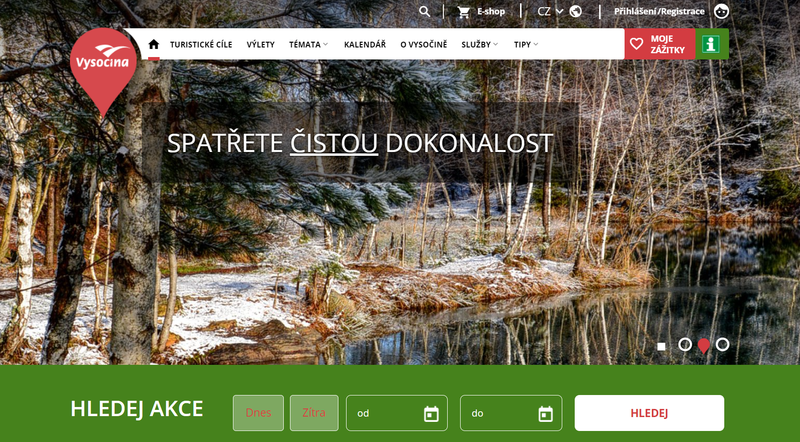
Task: Open the Turistické cíle menu item
Action: (200, 44)
